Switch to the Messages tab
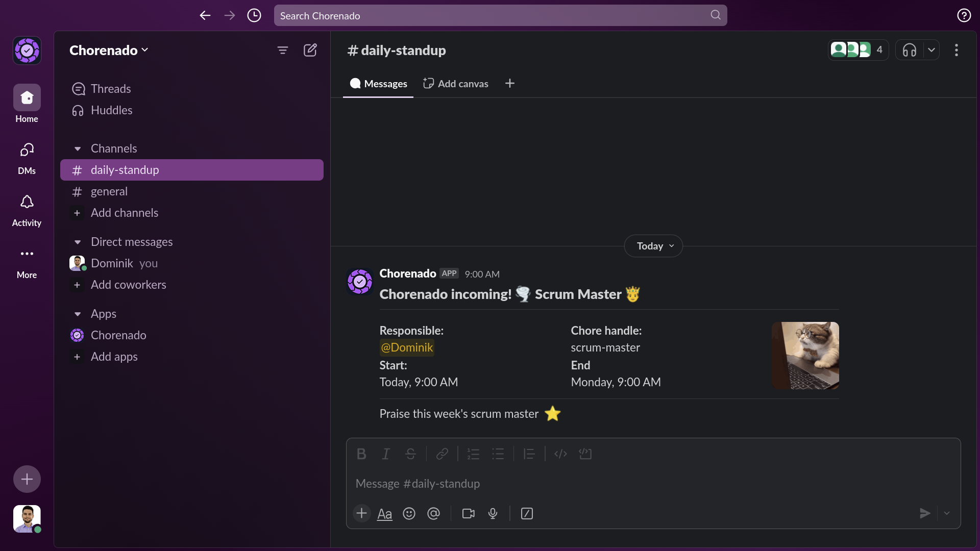The width and height of the screenshot is (980, 551). click(378, 84)
